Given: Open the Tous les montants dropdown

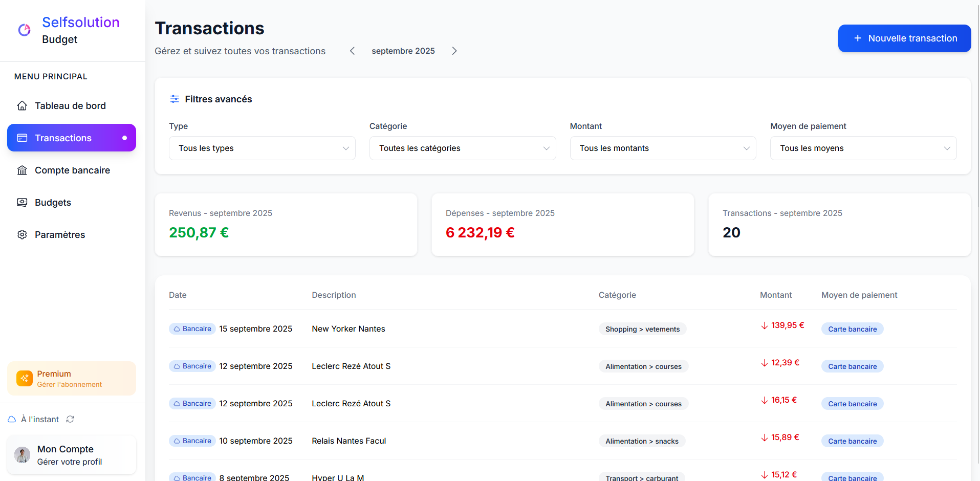Looking at the screenshot, I should click(663, 148).
